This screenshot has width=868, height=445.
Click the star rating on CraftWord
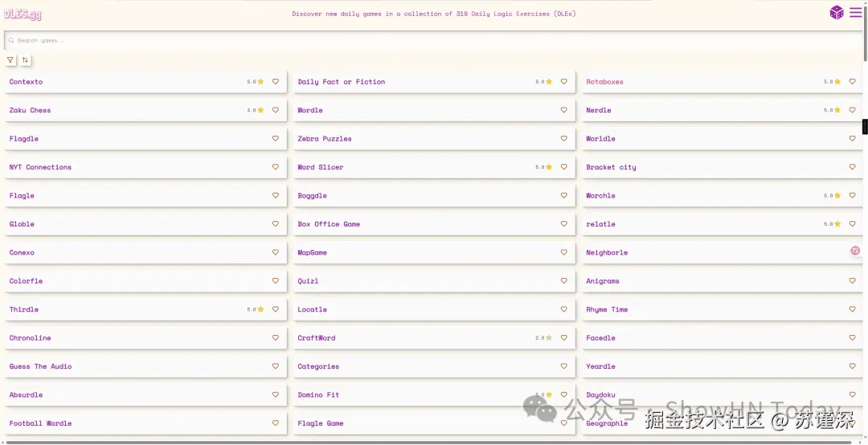tap(543, 337)
